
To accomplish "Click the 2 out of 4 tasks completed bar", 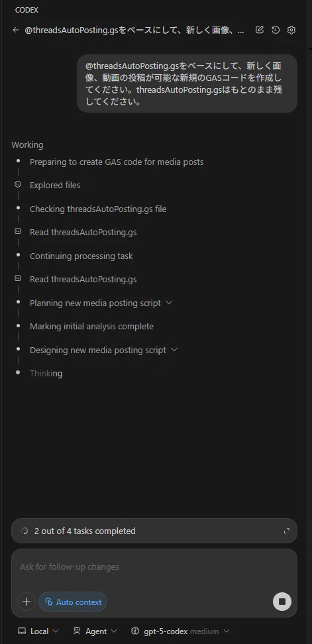I will tap(154, 531).
